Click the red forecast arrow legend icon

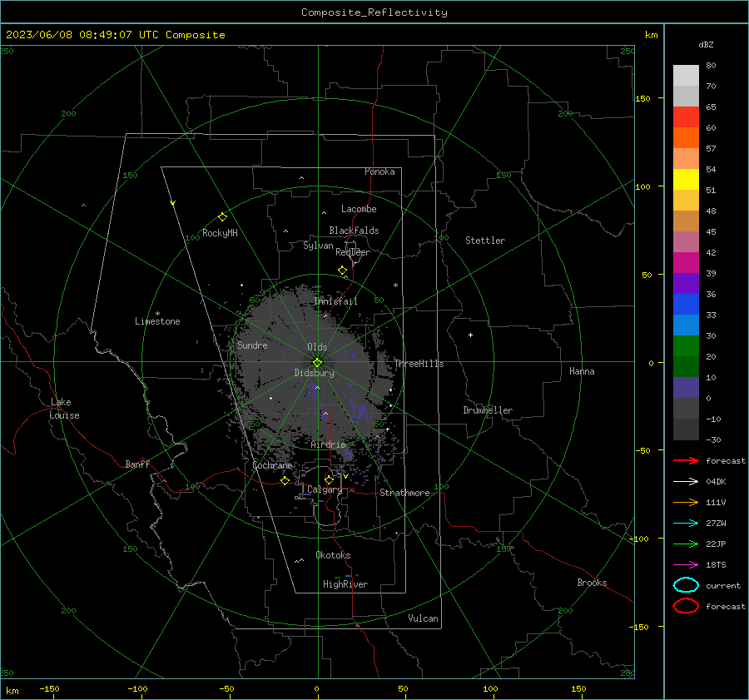point(686,460)
